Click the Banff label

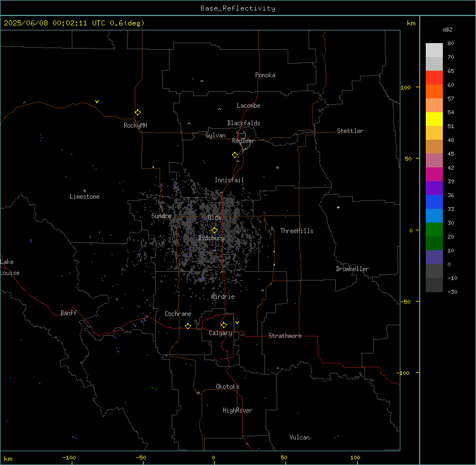[x=68, y=313]
